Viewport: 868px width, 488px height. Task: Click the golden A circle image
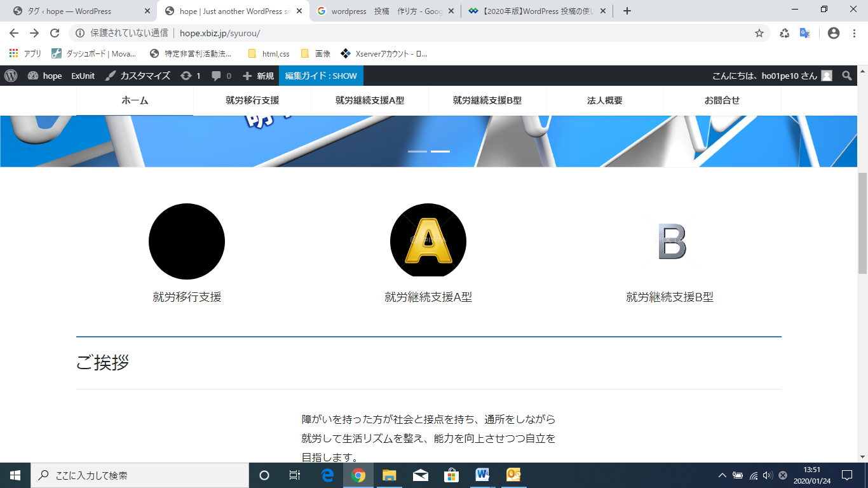point(428,241)
